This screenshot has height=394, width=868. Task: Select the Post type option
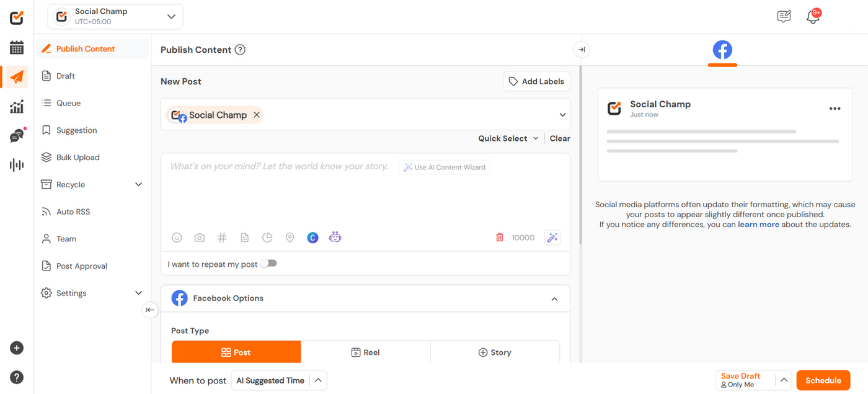point(236,352)
